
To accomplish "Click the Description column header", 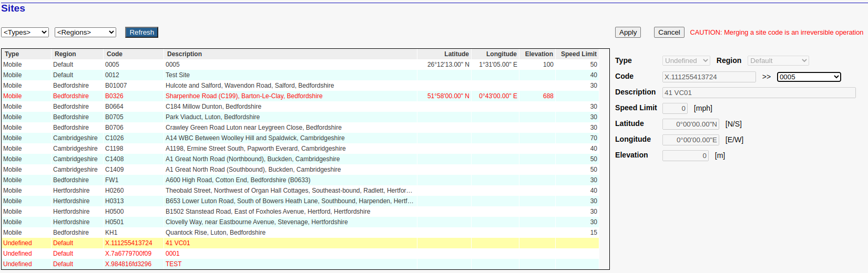I will click(x=184, y=54).
